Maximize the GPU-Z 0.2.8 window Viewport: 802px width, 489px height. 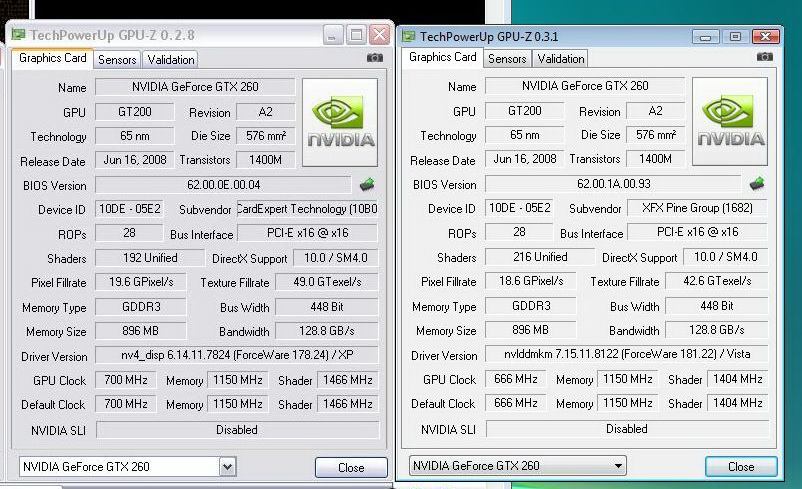tap(356, 35)
